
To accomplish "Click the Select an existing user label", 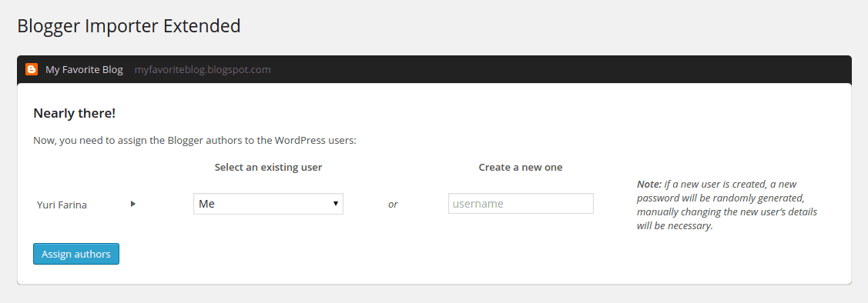I will click(268, 167).
